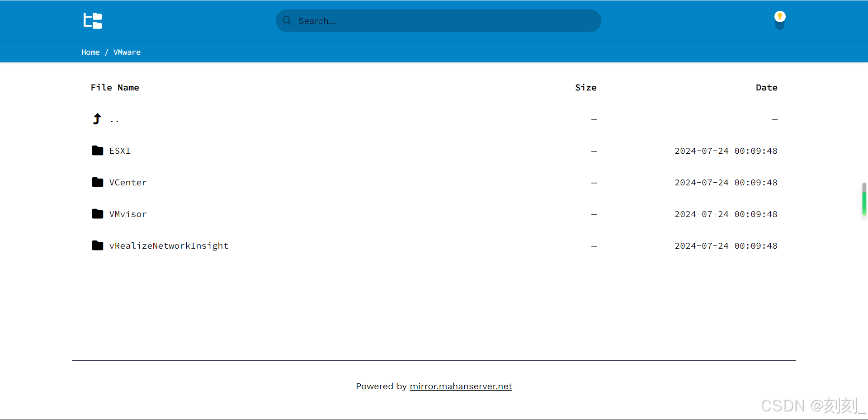Screen dimensions: 868x420
Task: Sort by File Name column header
Action: coord(115,88)
